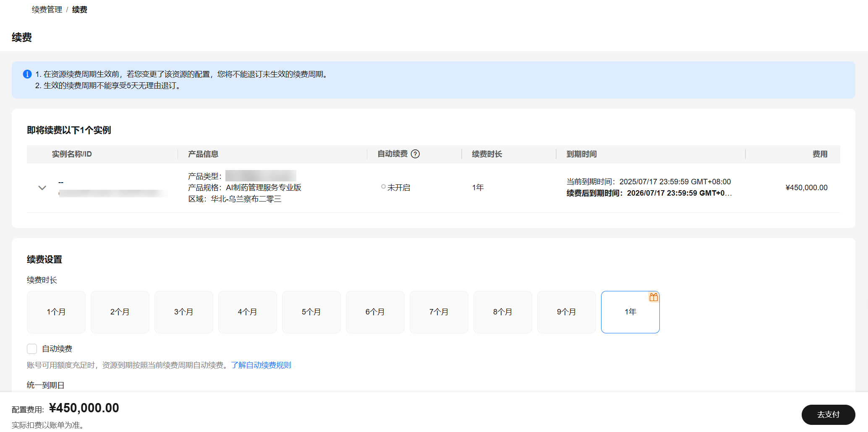Tick the 自动续费 checkbox
The height and width of the screenshot is (432, 868).
point(32,349)
